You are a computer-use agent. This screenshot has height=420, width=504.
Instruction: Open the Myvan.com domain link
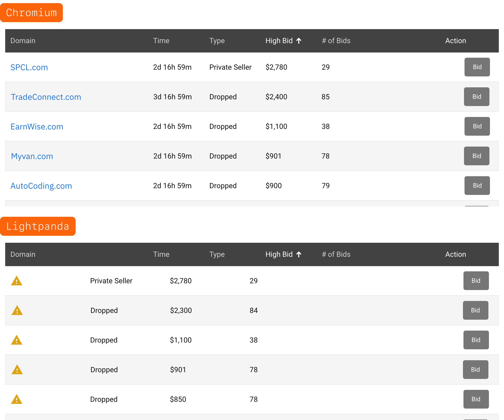32,156
